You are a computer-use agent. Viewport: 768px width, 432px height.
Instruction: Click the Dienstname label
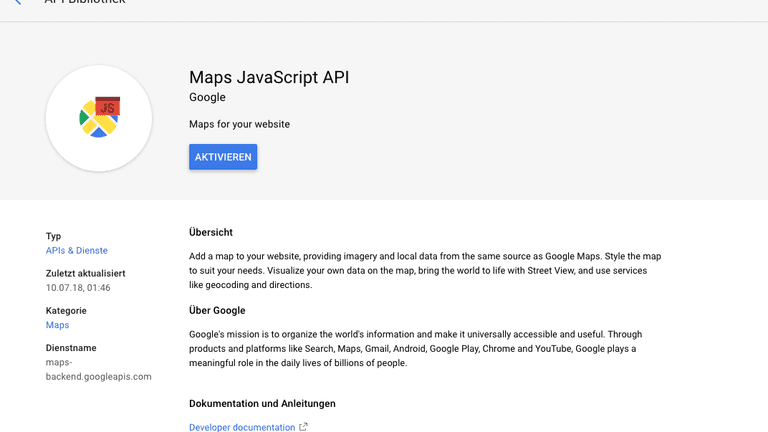pos(71,348)
